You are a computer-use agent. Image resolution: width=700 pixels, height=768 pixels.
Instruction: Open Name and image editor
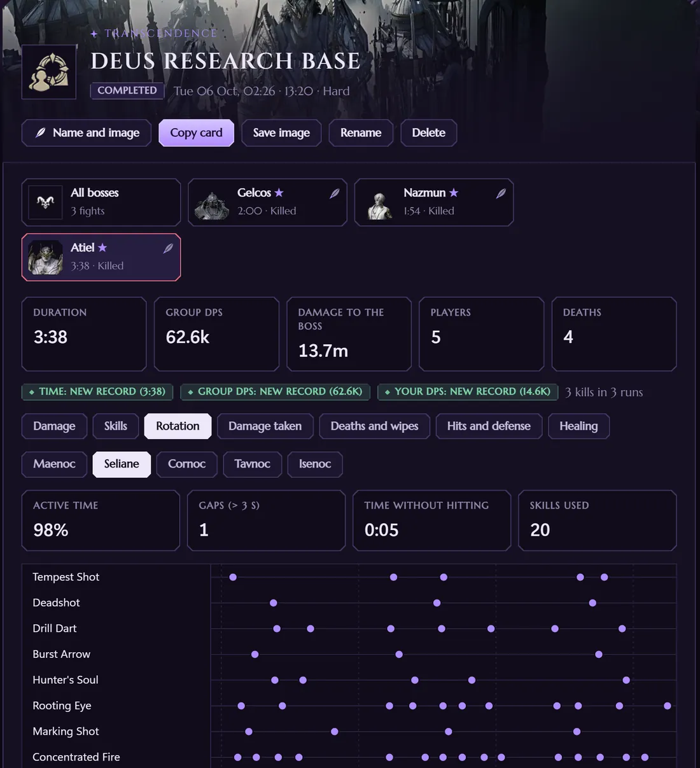pos(87,133)
